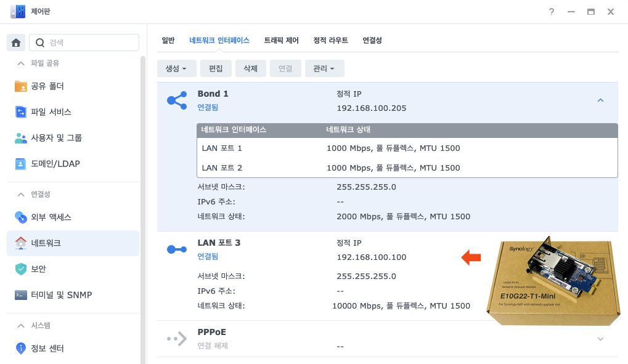Open Info Center (정보 센터) icon
The height and width of the screenshot is (364, 628).
pyautogui.click(x=21, y=348)
